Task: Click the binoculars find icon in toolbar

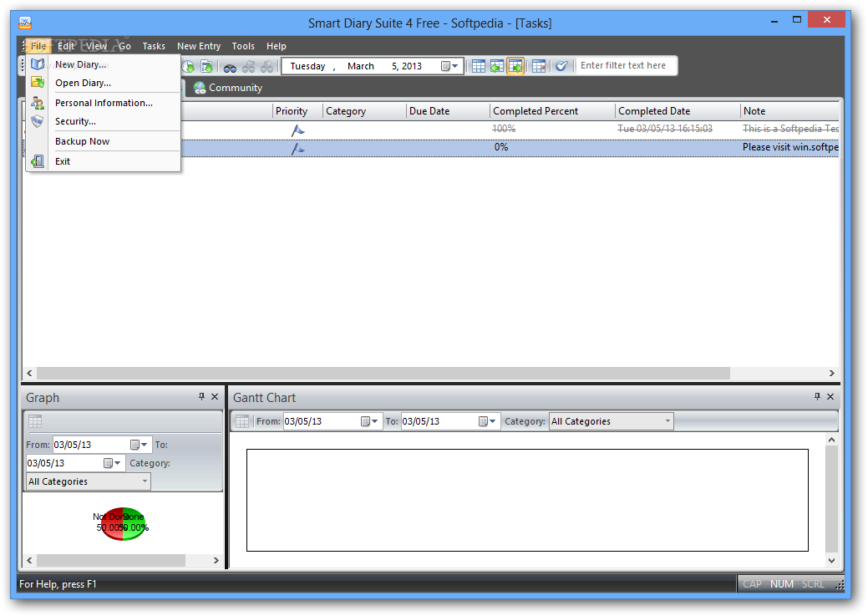Action: pyautogui.click(x=230, y=67)
